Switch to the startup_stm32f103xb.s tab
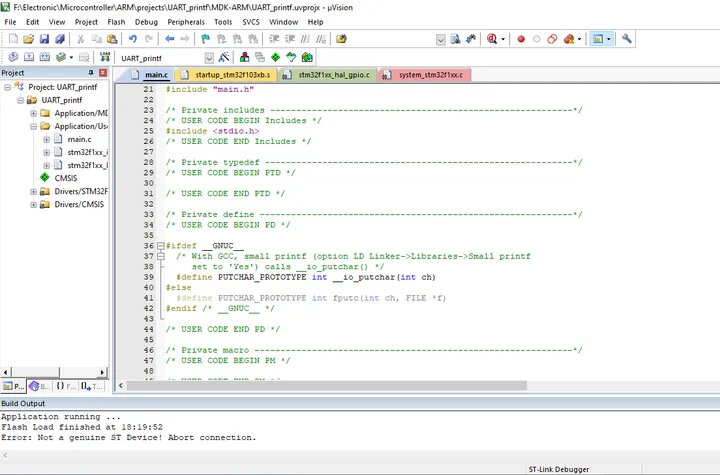720x475 pixels. click(x=228, y=75)
